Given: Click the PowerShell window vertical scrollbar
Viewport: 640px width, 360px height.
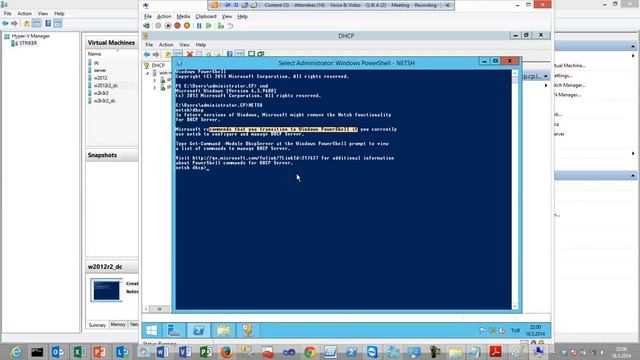Looking at the screenshot, I should [515, 189].
